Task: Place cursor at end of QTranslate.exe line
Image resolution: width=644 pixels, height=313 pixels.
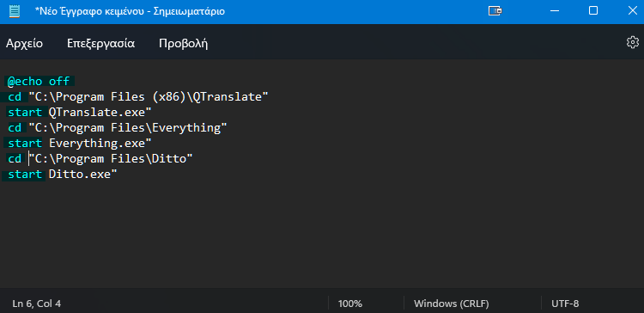Action: [151, 113]
